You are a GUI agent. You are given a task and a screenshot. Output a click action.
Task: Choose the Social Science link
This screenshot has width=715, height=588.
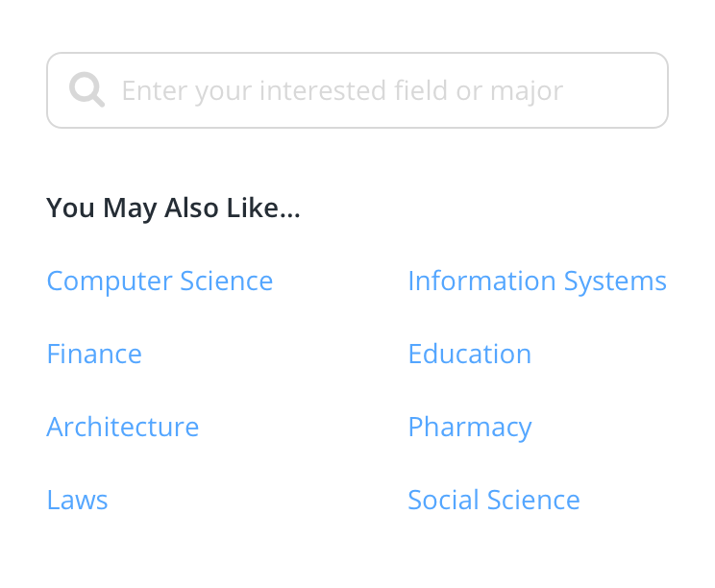pyautogui.click(x=494, y=501)
